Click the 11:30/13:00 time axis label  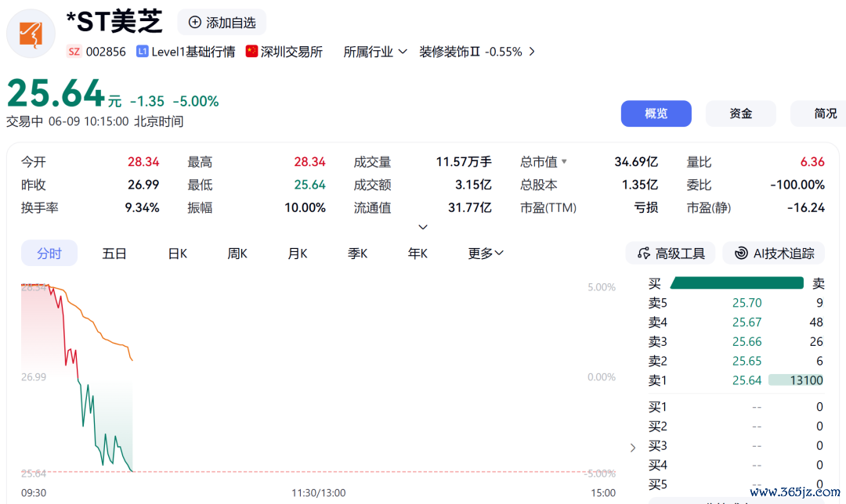click(318, 493)
